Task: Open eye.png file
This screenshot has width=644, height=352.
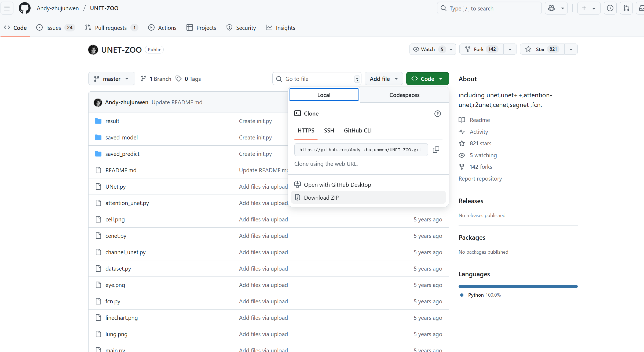Action: pos(115,285)
